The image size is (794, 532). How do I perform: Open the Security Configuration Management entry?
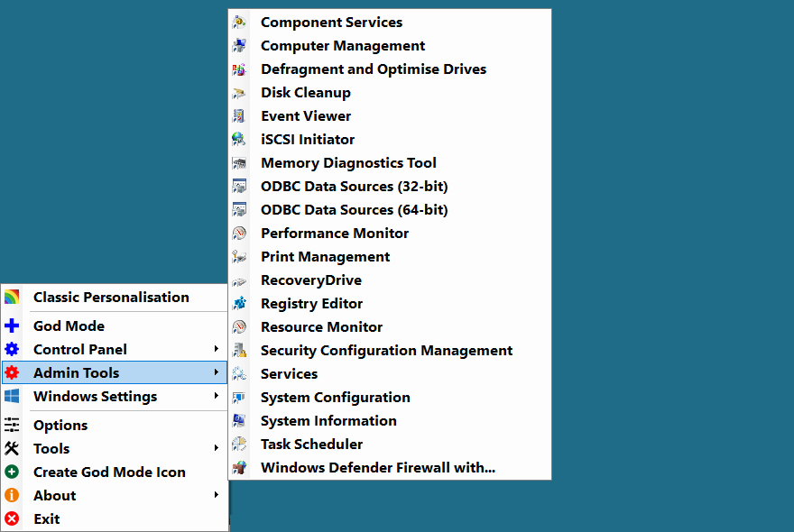390,350
